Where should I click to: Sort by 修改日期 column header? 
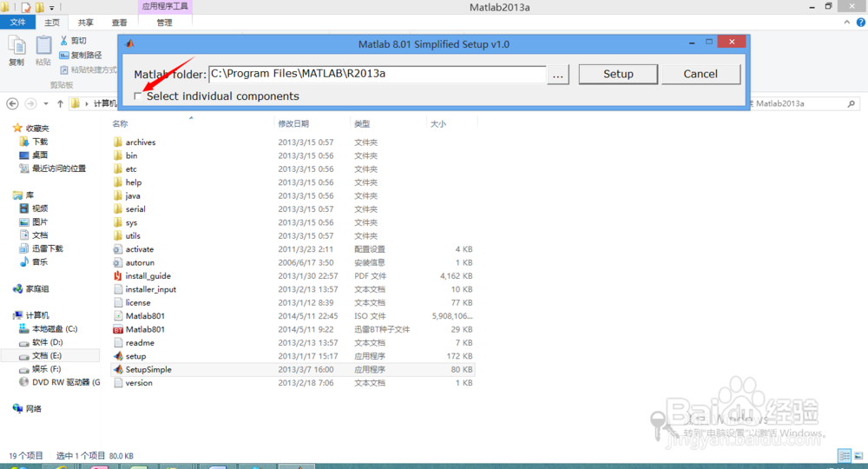tap(293, 124)
